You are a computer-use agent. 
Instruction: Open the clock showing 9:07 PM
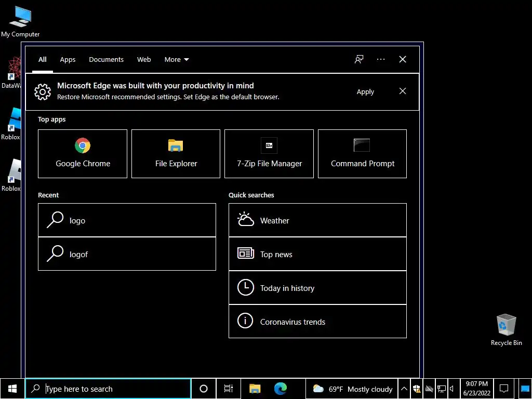pyautogui.click(x=477, y=389)
